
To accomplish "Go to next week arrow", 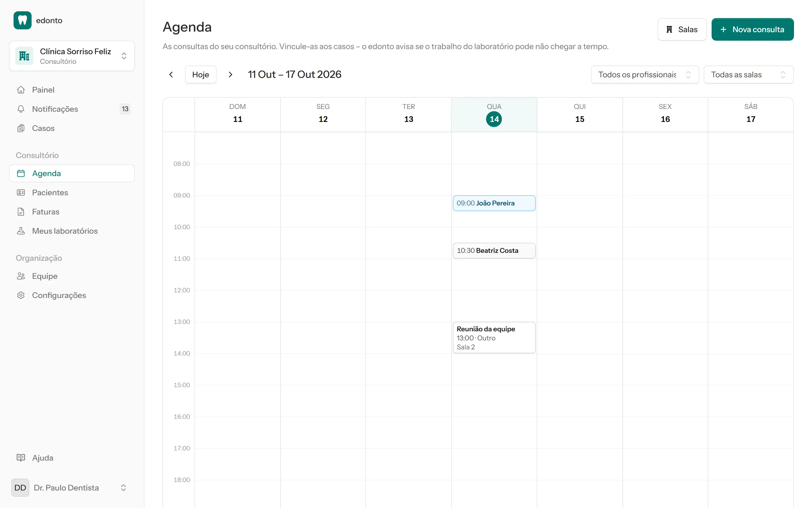I will [230, 75].
